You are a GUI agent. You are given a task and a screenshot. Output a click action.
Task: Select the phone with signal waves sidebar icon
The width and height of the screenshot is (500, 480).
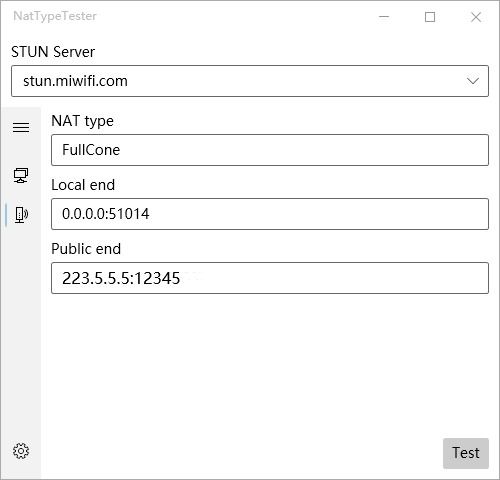tap(21, 214)
